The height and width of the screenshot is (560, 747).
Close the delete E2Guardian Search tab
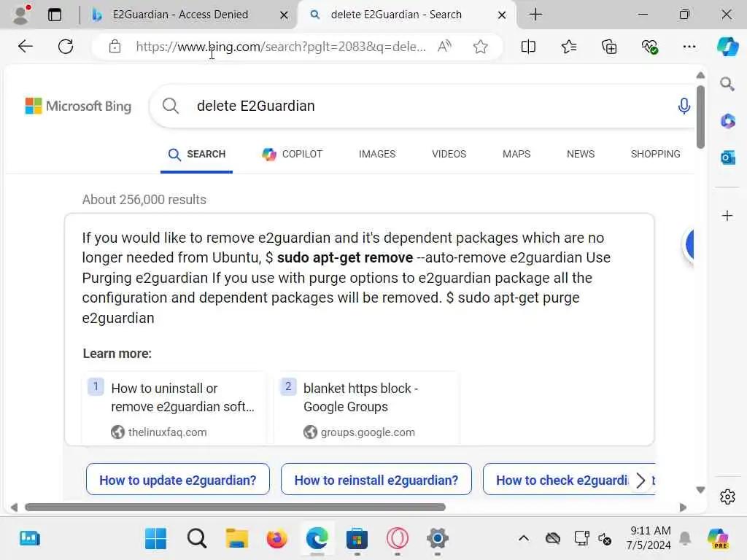point(502,15)
